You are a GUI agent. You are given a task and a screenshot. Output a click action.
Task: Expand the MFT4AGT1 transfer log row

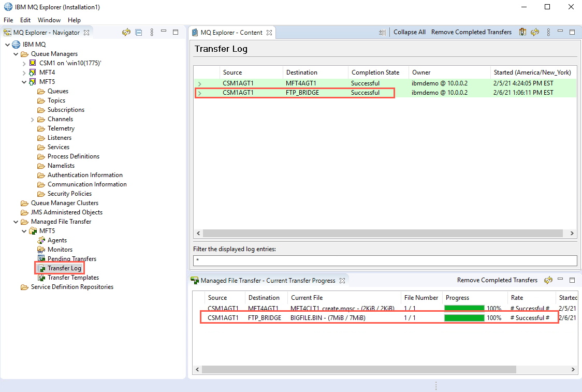pyautogui.click(x=200, y=84)
